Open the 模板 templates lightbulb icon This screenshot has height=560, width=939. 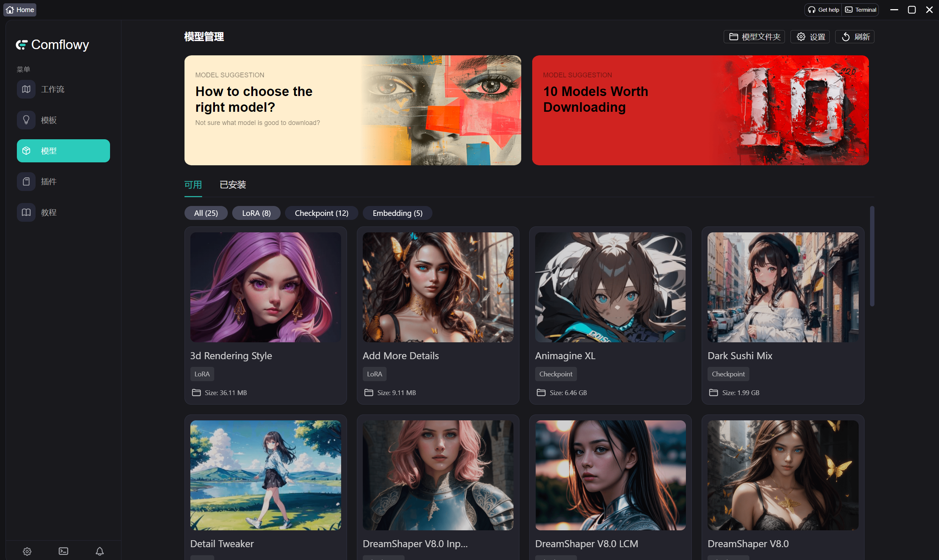click(26, 120)
